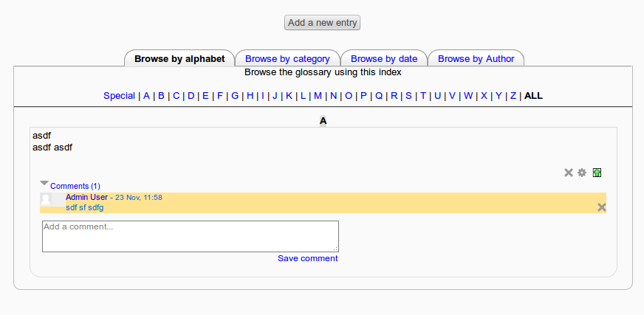
Task: Switch to Browse by category tab
Action: [x=287, y=59]
